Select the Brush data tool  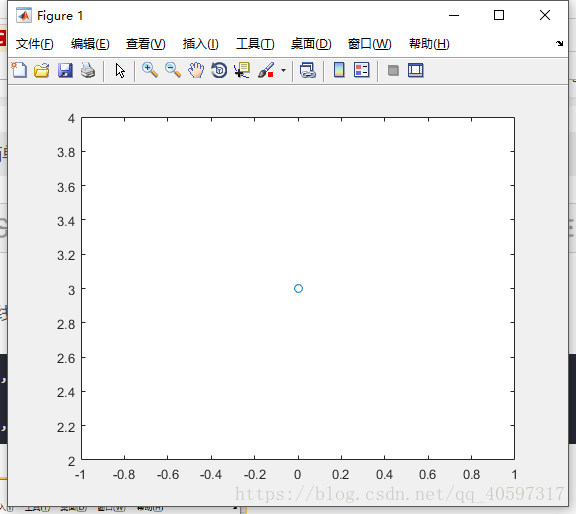pos(266,70)
